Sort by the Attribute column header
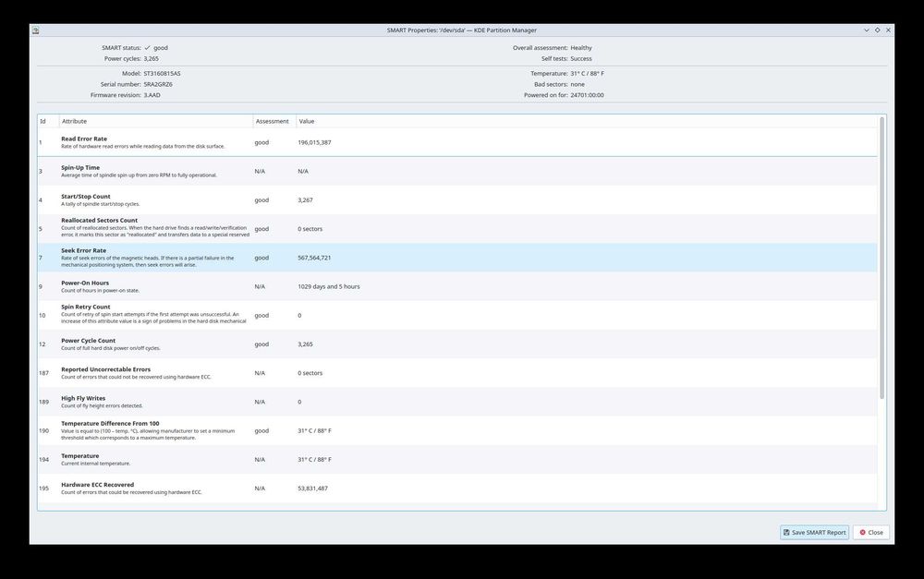This screenshot has width=924, height=579. coord(156,121)
